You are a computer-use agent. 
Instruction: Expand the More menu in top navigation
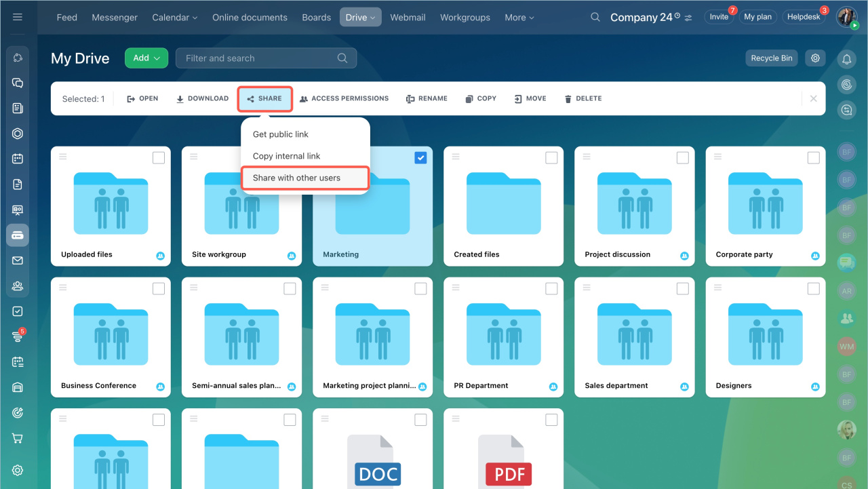pyautogui.click(x=519, y=18)
